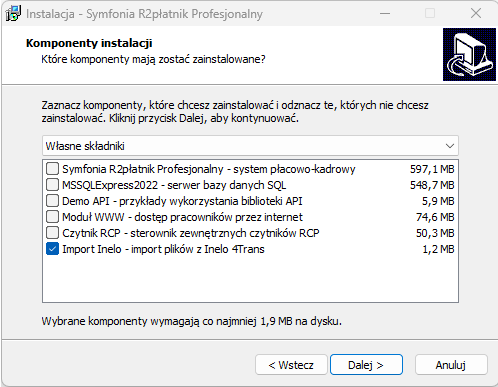Continue with the Dalej button
The image size is (498, 387).
pyautogui.click(x=366, y=365)
